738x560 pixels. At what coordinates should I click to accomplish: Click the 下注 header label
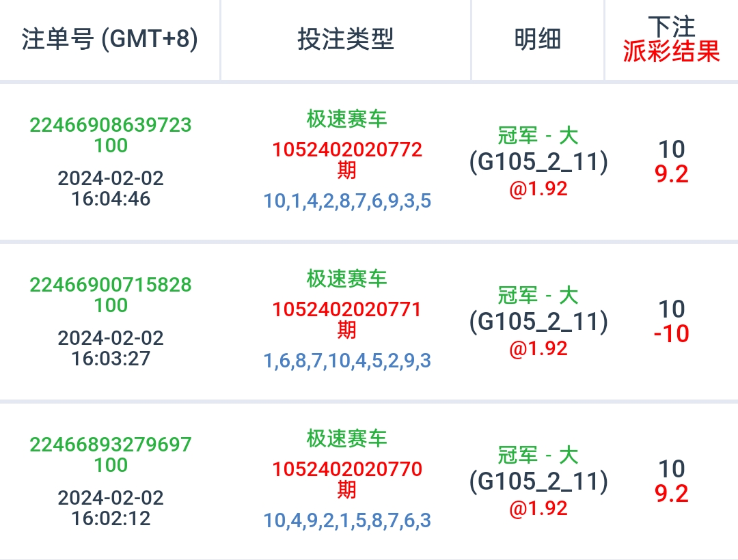[x=671, y=27]
